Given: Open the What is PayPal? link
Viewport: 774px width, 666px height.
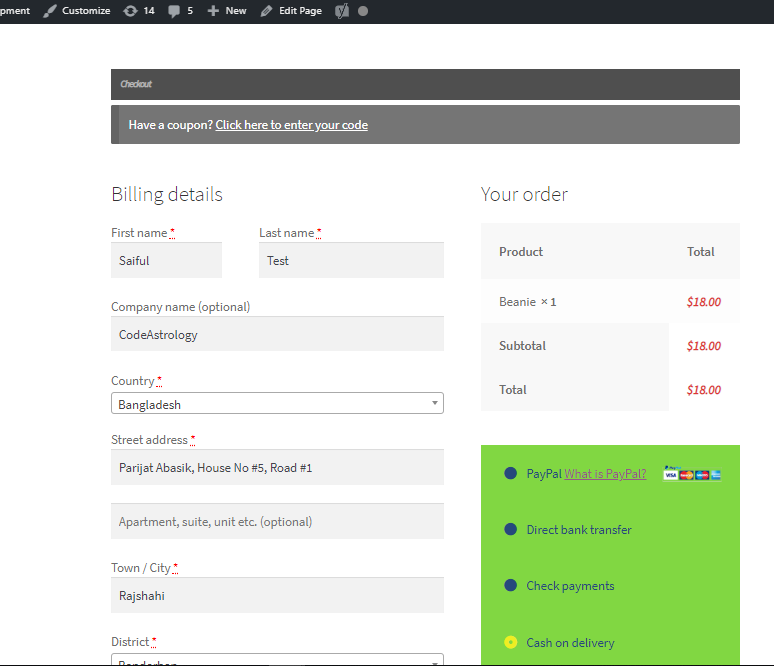Looking at the screenshot, I should [x=605, y=474].
